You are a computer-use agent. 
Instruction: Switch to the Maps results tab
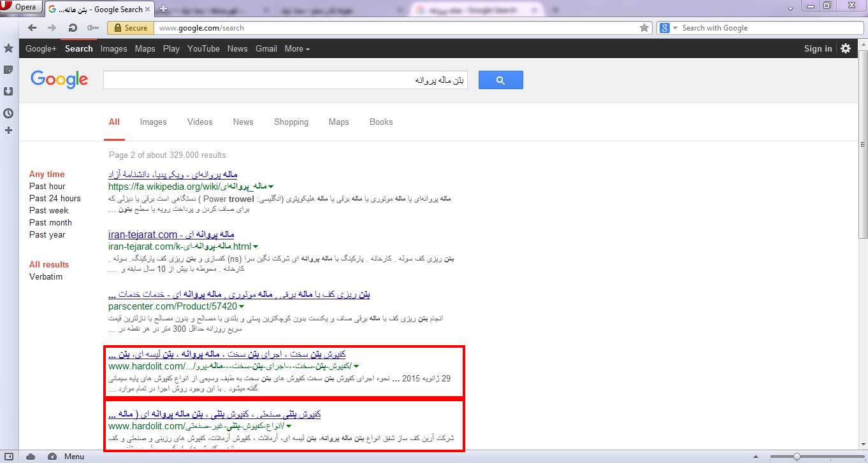[x=338, y=122]
